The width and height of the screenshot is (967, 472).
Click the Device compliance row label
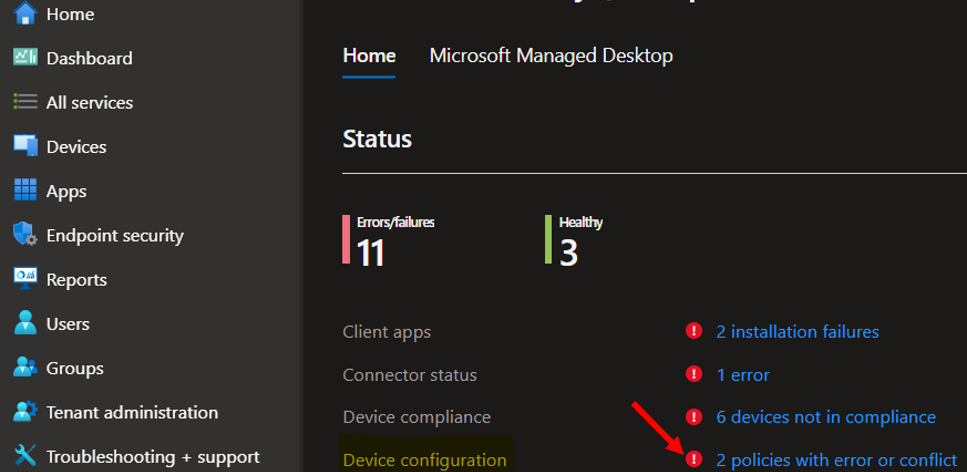pos(416,417)
